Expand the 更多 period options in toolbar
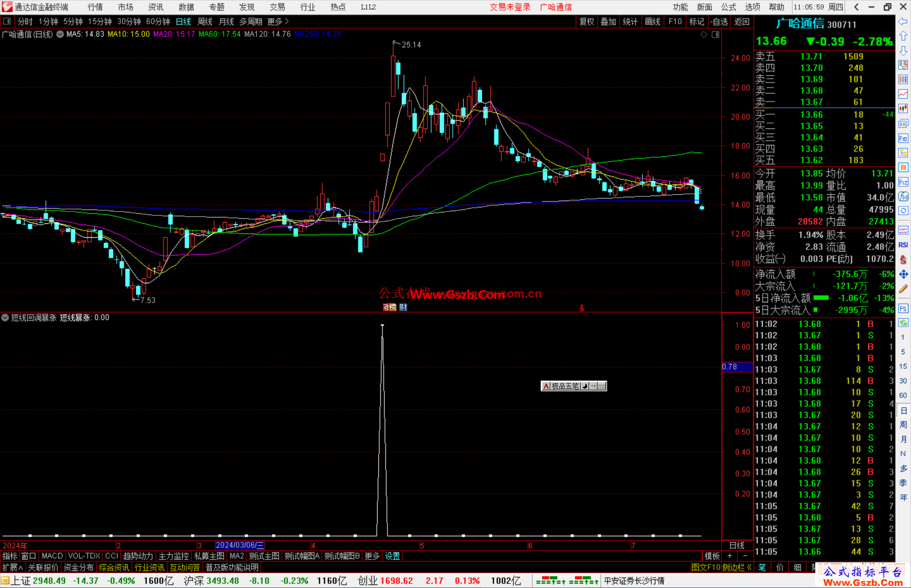Viewport: 911px width, 588px height. (278, 21)
